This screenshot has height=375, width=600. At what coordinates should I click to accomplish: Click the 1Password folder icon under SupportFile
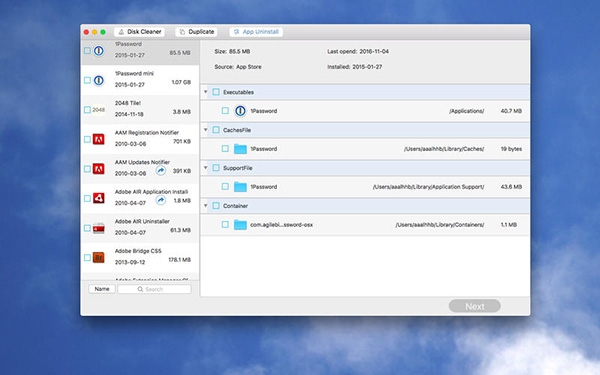[240, 187]
